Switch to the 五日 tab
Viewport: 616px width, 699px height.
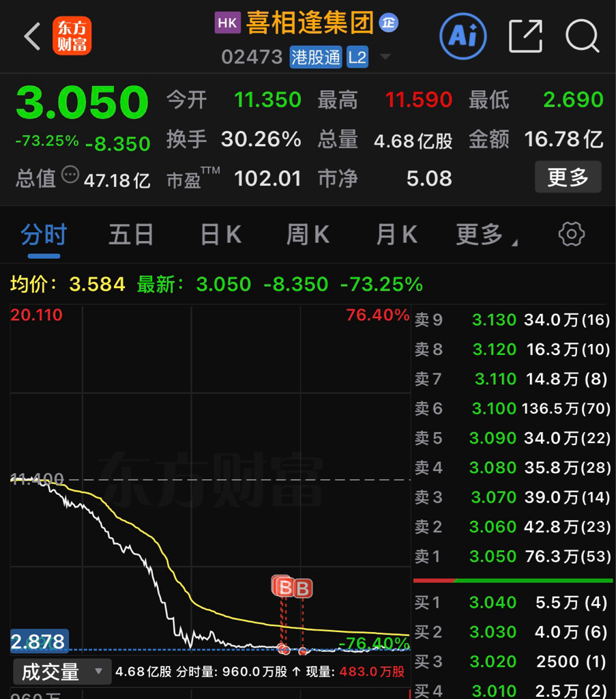(x=131, y=235)
